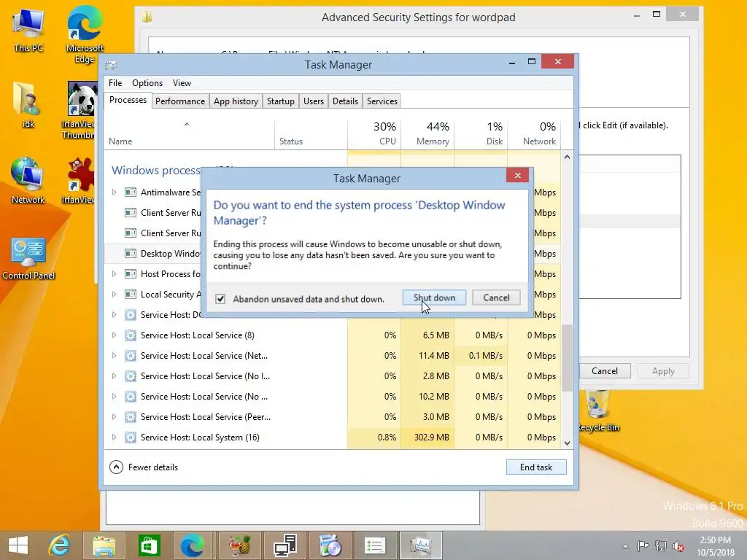Open Action Center flag tray icon

643,545
